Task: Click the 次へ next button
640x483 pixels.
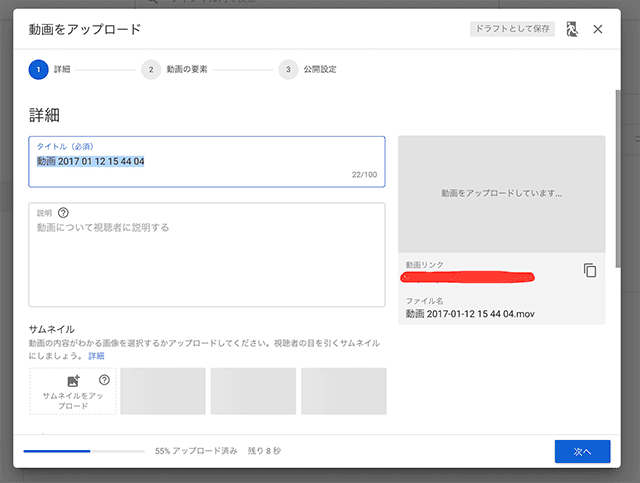Action: click(x=582, y=452)
